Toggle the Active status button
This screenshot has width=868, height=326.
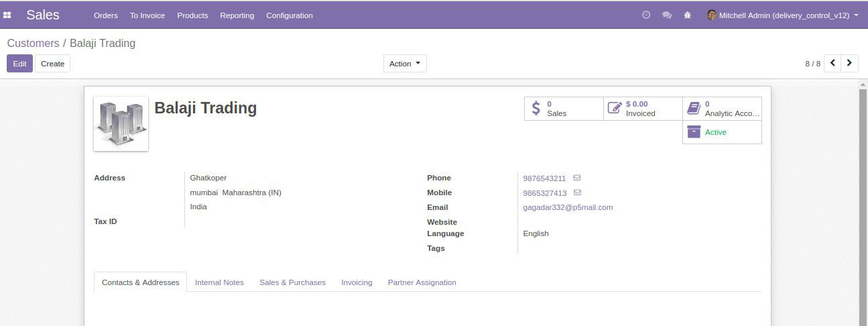coord(722,132)
